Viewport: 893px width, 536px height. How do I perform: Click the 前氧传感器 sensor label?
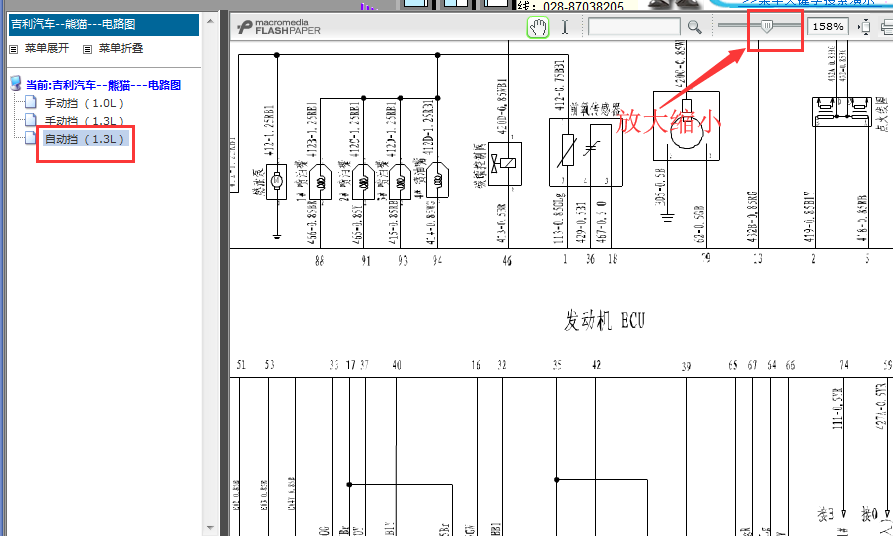pos(595,109)
